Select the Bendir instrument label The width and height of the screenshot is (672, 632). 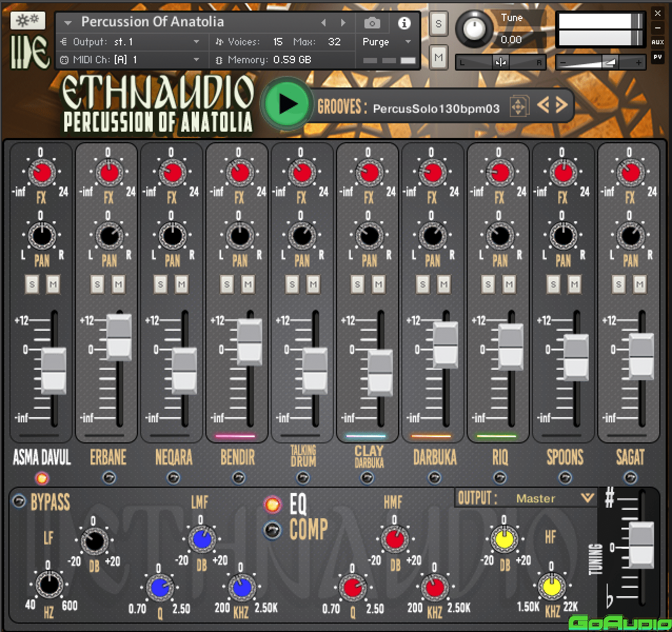238,458
